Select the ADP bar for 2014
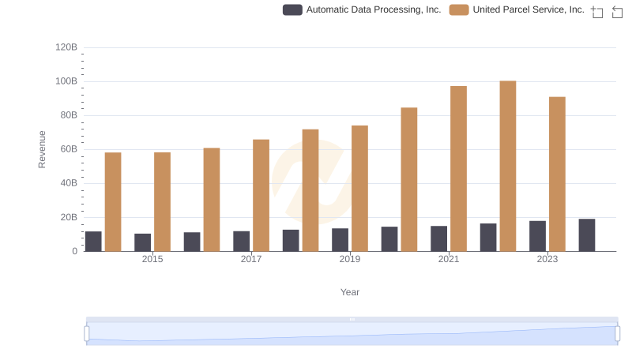The image size is (632, 364). click(x=93, y=241)
